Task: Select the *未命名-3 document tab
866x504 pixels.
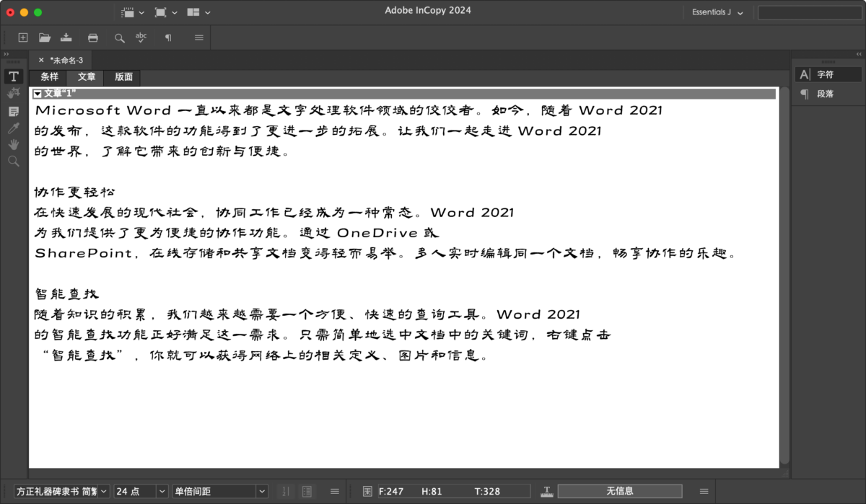Action: point(66,61)
